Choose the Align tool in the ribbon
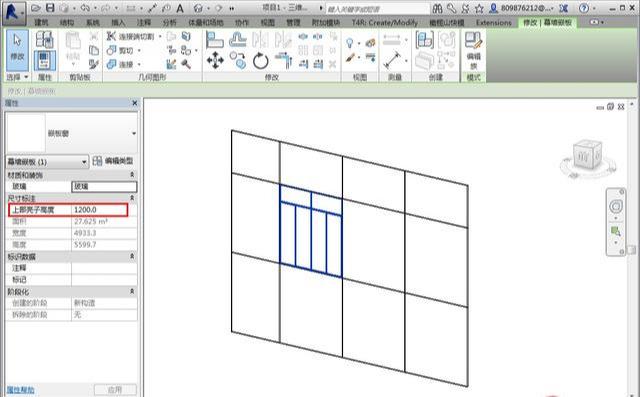This screenshot has width=640, height=397. [x=215, y=40]
